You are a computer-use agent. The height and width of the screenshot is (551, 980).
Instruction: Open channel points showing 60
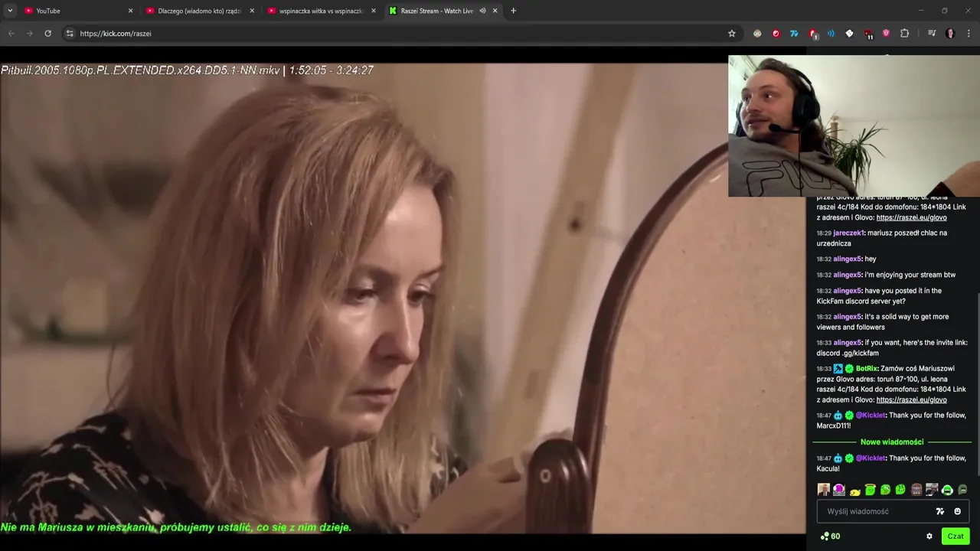831,536
